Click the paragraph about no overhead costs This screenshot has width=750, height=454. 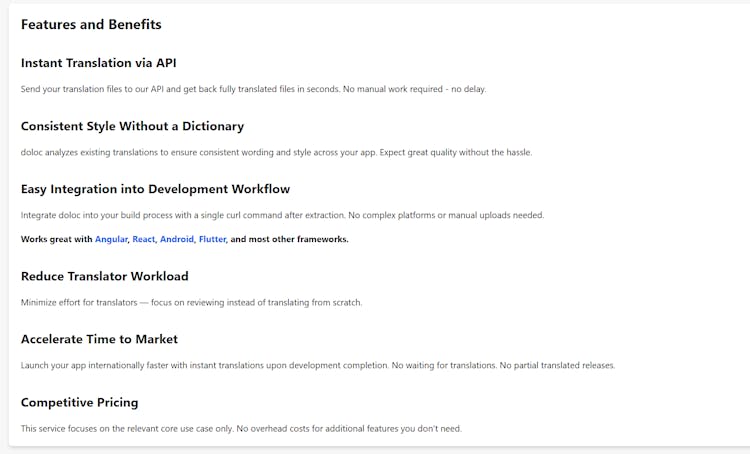coord(241,429)
